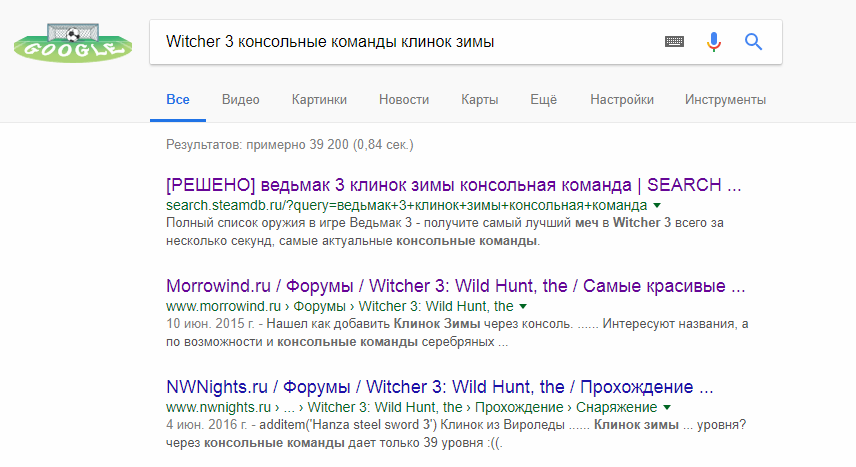Switch to the Картинки tab
856x467 pixels.
click(319, 99)
